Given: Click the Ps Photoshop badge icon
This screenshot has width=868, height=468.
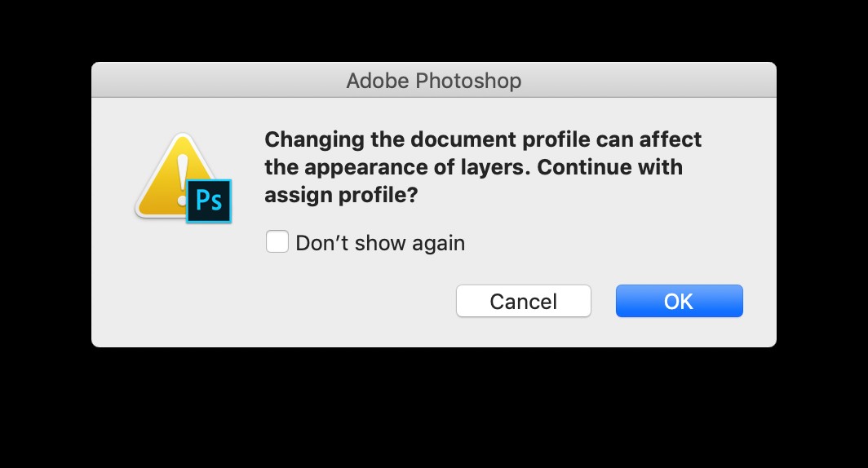Looking at the screenshot, I should (209, 201).
